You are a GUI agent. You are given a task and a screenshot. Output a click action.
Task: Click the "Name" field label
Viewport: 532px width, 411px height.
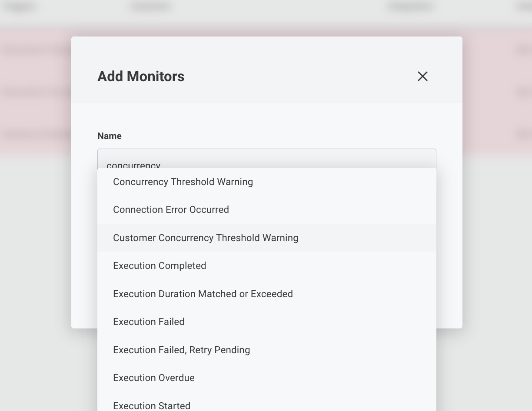(x=109, y=136)
